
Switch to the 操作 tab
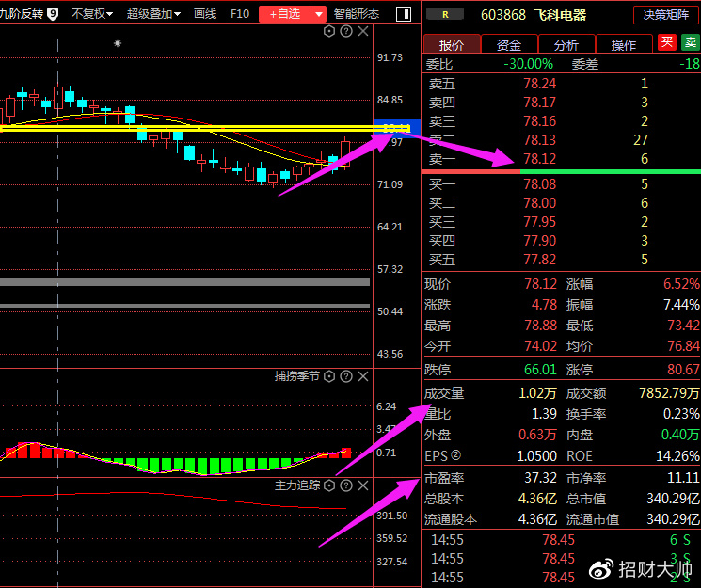pos(624,44)
